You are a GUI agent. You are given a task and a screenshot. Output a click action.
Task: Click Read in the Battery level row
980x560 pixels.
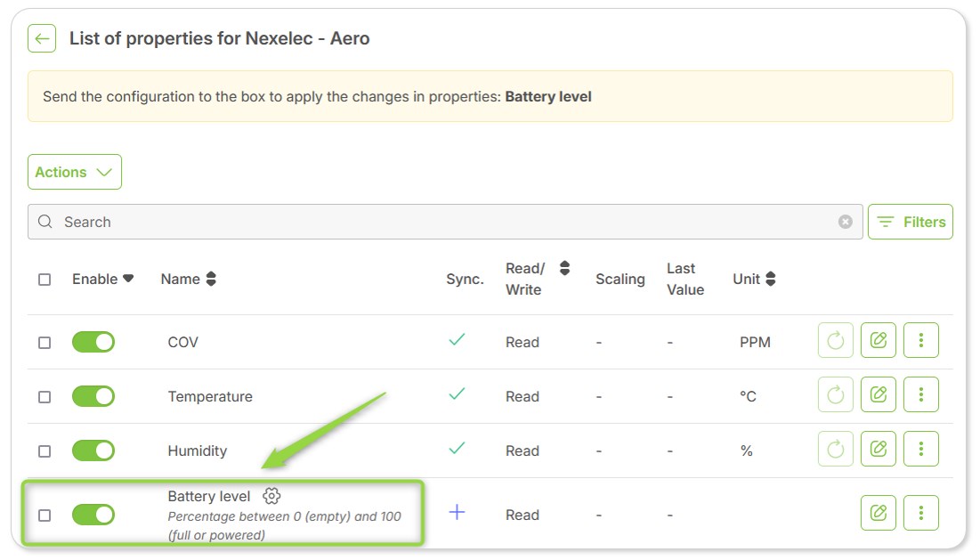522,515
